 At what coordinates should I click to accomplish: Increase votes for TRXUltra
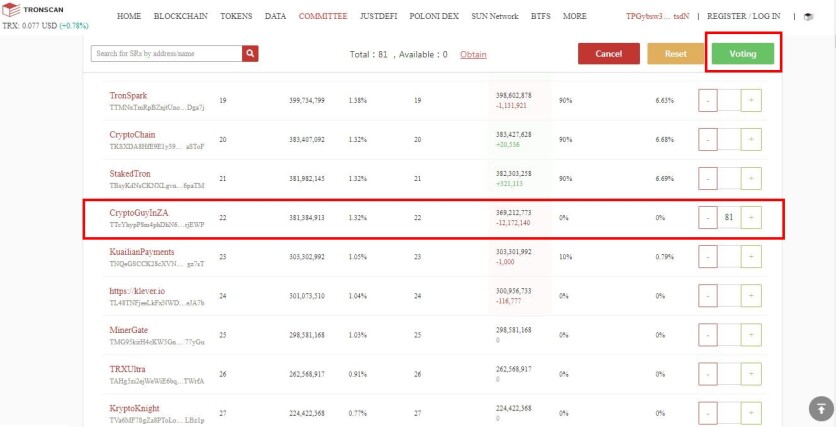(x=751, y=374)
